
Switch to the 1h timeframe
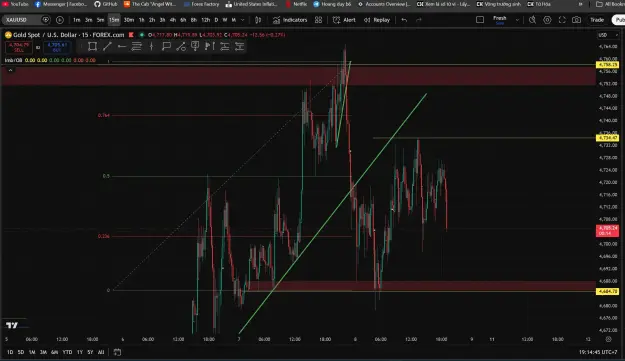pyautogui.click(x=142, y=20)
